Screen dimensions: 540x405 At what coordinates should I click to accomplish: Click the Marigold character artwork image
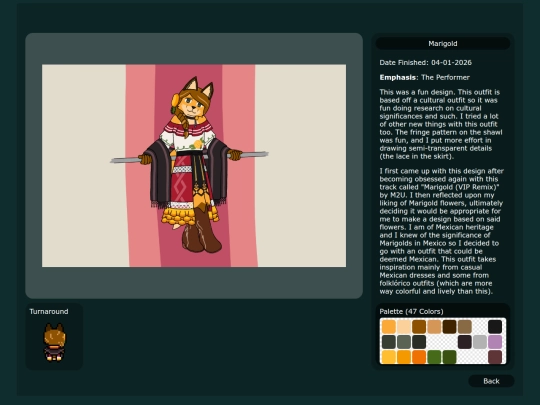click(x=194, y=166)
